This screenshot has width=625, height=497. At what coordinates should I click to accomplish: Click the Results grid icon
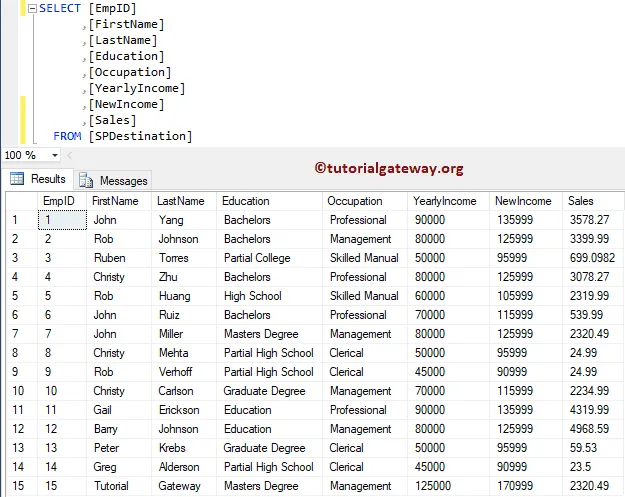17,179
